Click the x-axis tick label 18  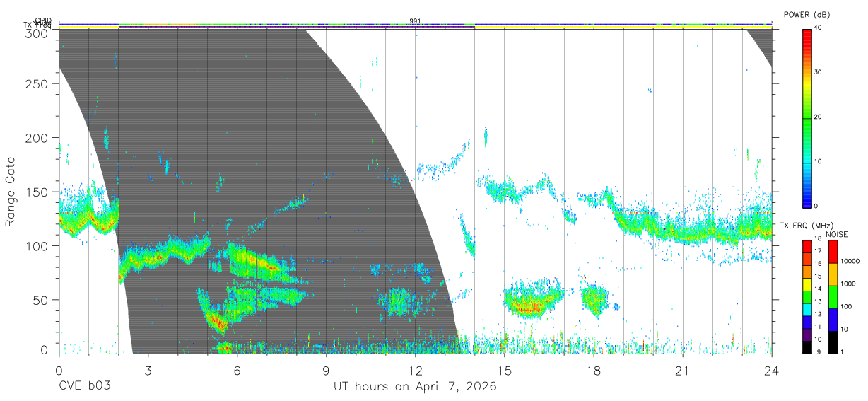[x=593, y=371]
